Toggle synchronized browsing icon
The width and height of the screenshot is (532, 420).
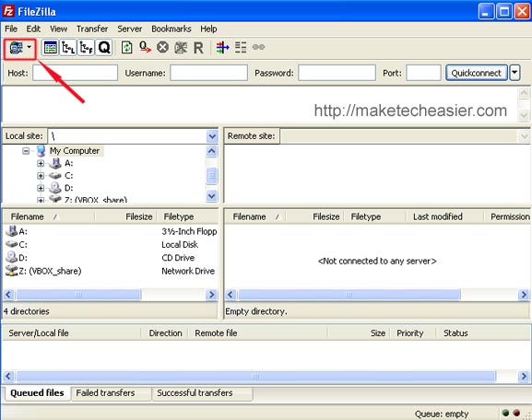(x=258, y=47)
